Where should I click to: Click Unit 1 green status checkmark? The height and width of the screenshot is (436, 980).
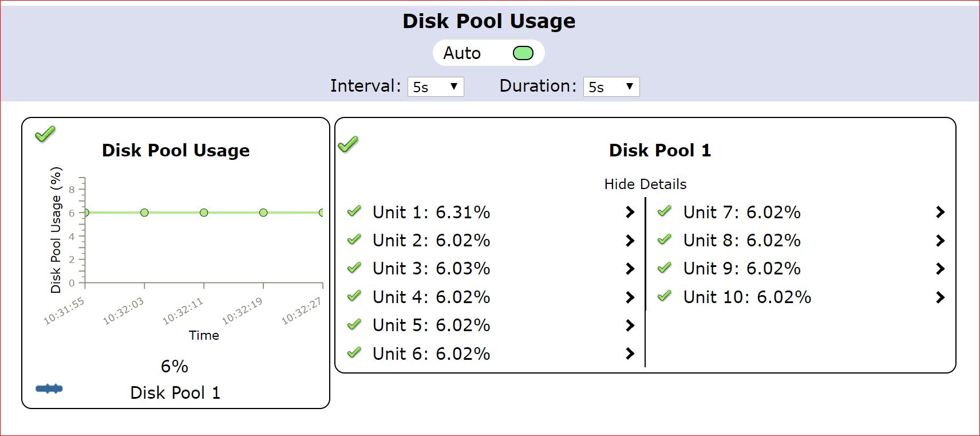354,211
